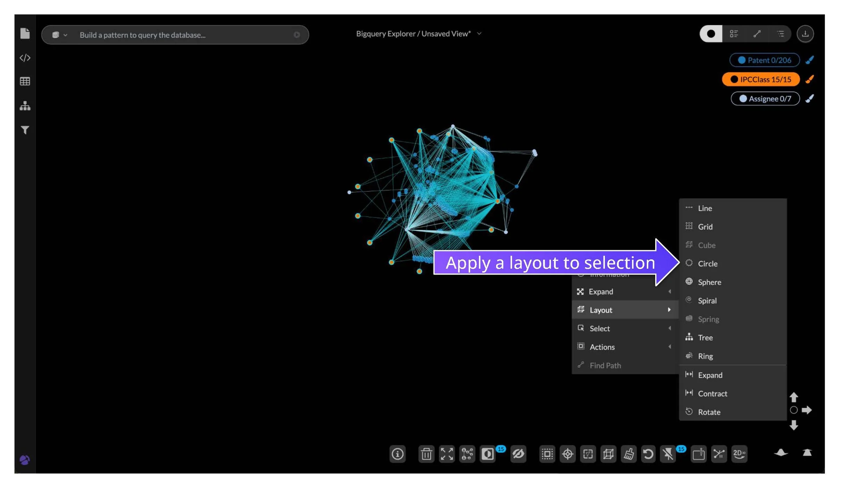Click the trash delete icon in bottom toolbar

[426, 454]
